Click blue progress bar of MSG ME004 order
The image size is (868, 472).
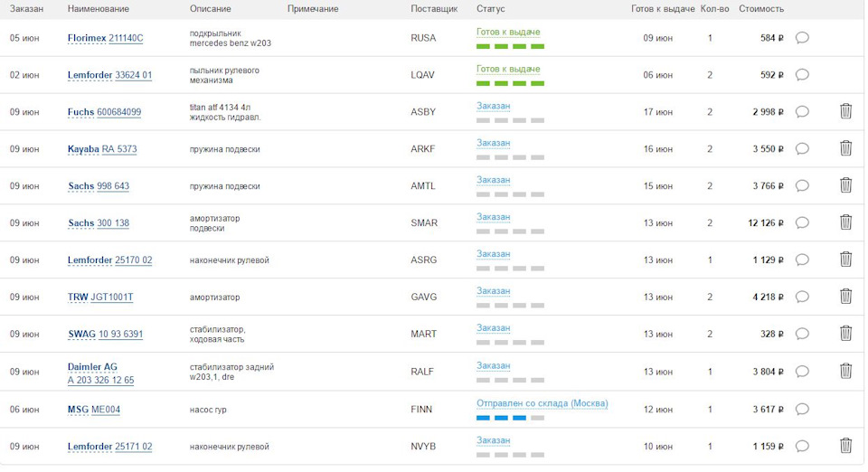click(510, 418)
